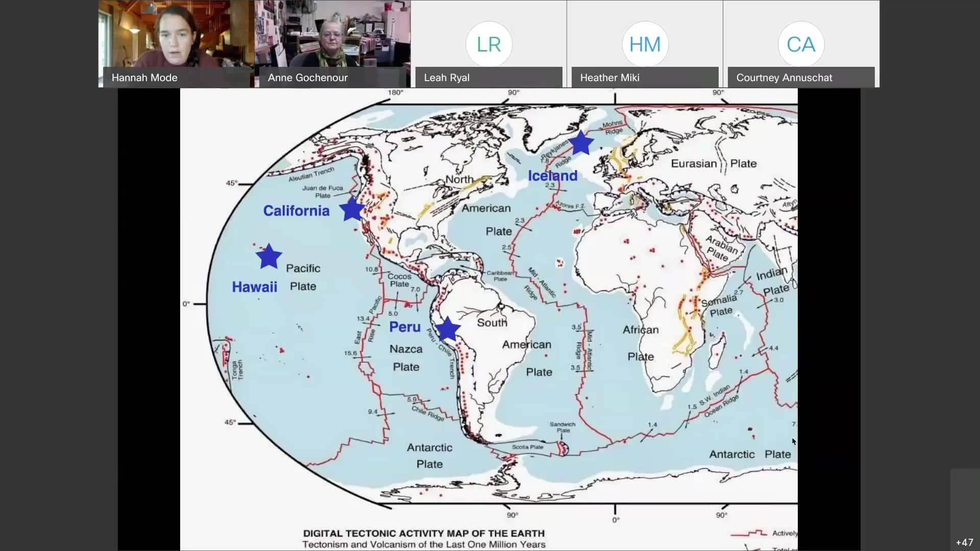Click the blue star at Hawaii
This screenshot has width=980, height=551.
268,256
